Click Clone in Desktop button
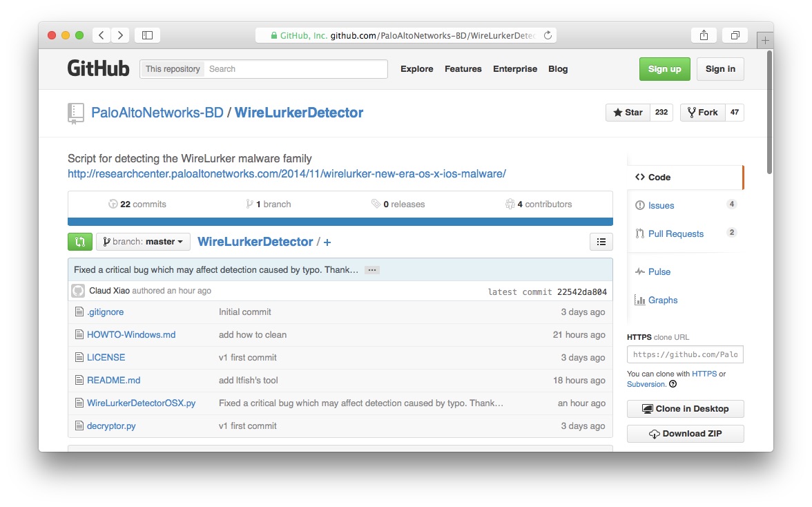Viewport: 812px width, 507px height. [685, 409]
